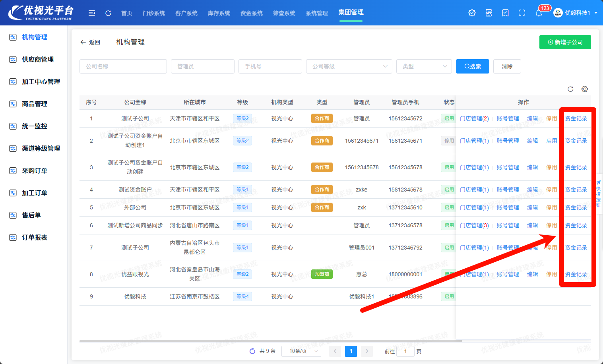The height and width of the screenshot is (364, 603).
Task: Click the 停用 status tag in row 2
Action: click(x=449, y=141)
